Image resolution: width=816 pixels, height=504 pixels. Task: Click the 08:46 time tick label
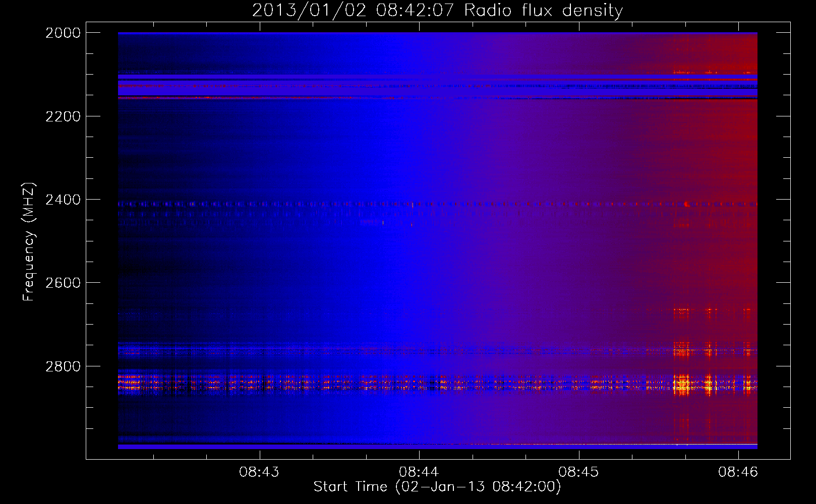738,472
